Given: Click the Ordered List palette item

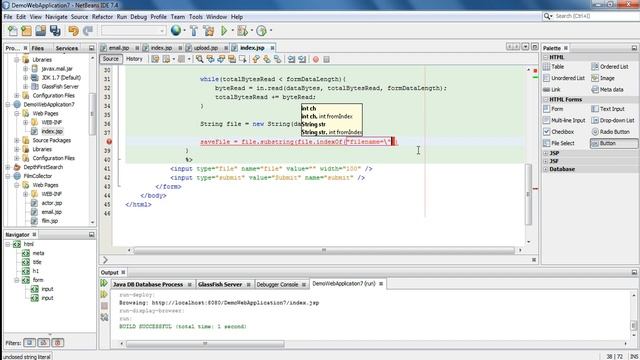Looking at the screenshot, I should [610, 67].
